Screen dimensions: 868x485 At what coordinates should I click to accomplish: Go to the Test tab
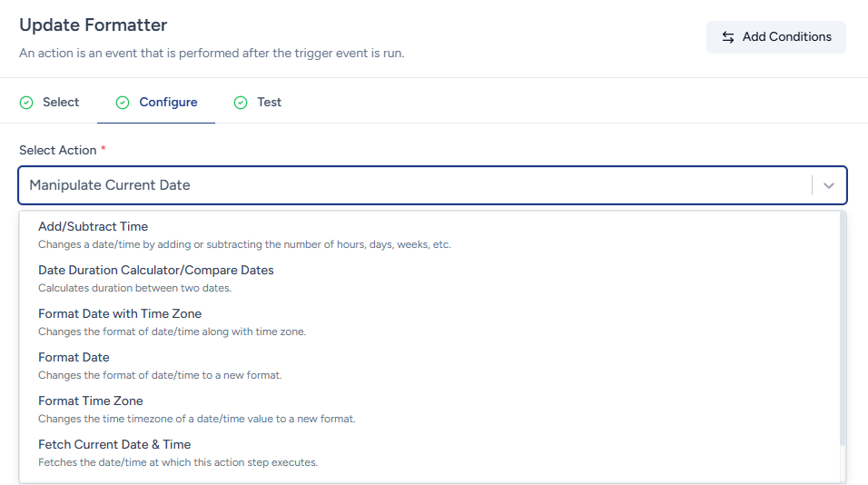click(269, 103)
